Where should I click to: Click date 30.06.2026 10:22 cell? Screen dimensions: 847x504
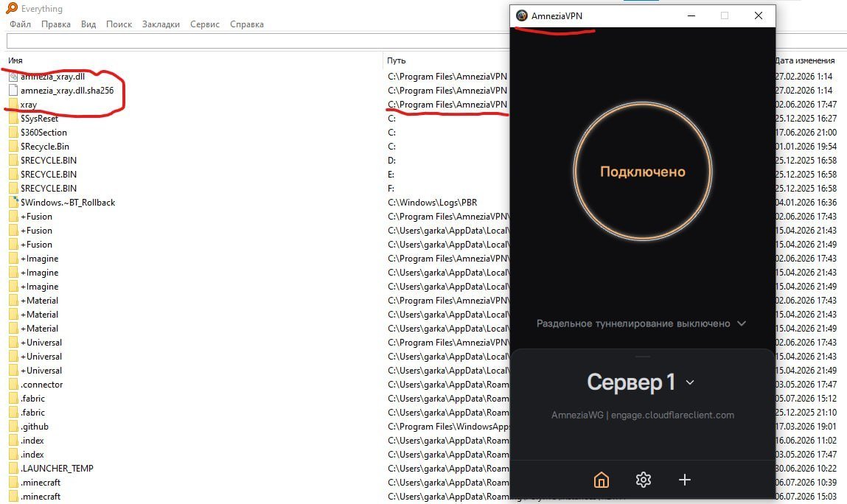point(806,469)
